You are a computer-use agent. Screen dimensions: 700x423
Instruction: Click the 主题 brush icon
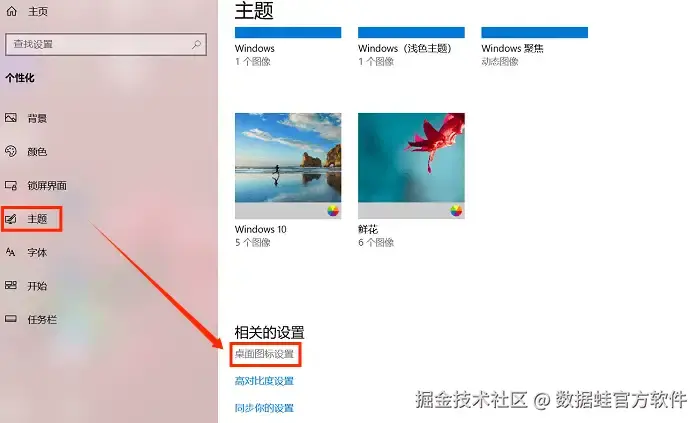(11, 219)
